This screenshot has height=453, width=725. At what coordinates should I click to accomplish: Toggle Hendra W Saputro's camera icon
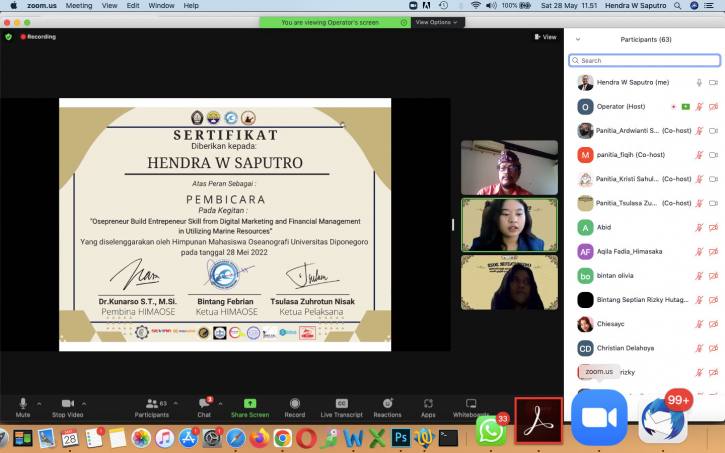713,82
